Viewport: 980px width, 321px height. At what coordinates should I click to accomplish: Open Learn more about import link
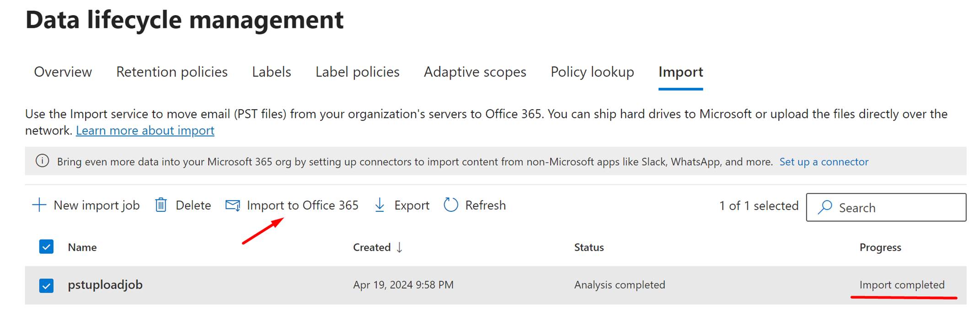[145, 131]
